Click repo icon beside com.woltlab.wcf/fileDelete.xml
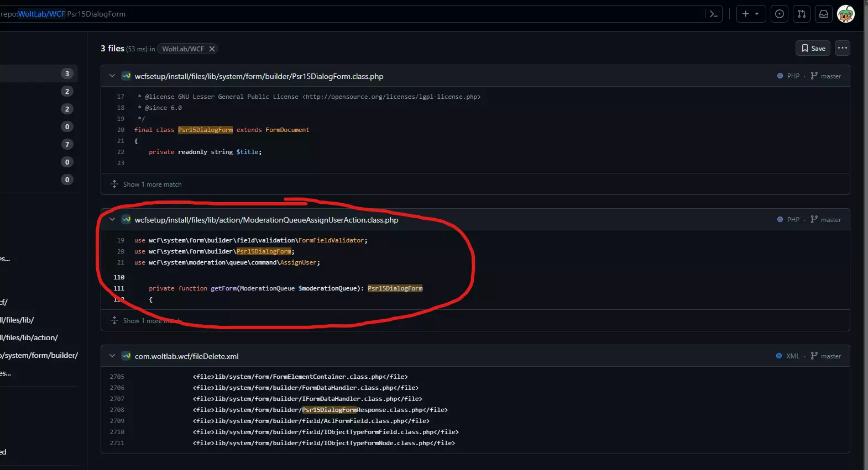Screen dimensions: 868x470 click(x=127, y=356)
